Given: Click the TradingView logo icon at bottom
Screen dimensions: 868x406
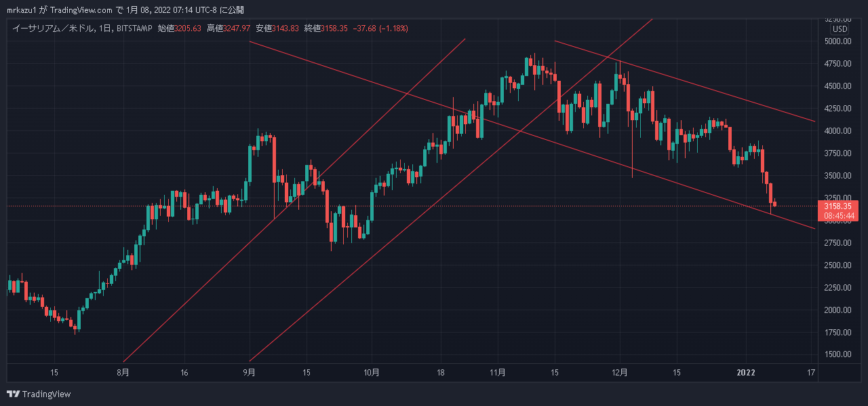Looking at the screenshot, I should point(13,394).
